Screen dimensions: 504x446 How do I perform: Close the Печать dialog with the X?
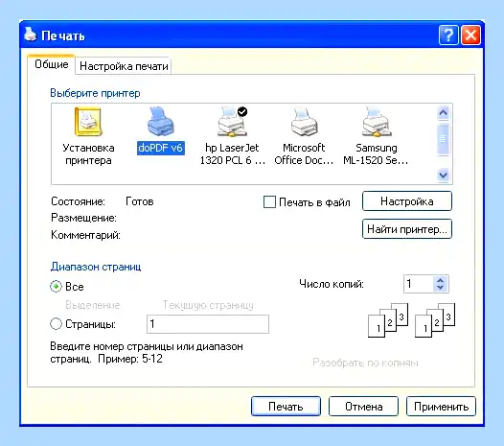click(470, 35)
